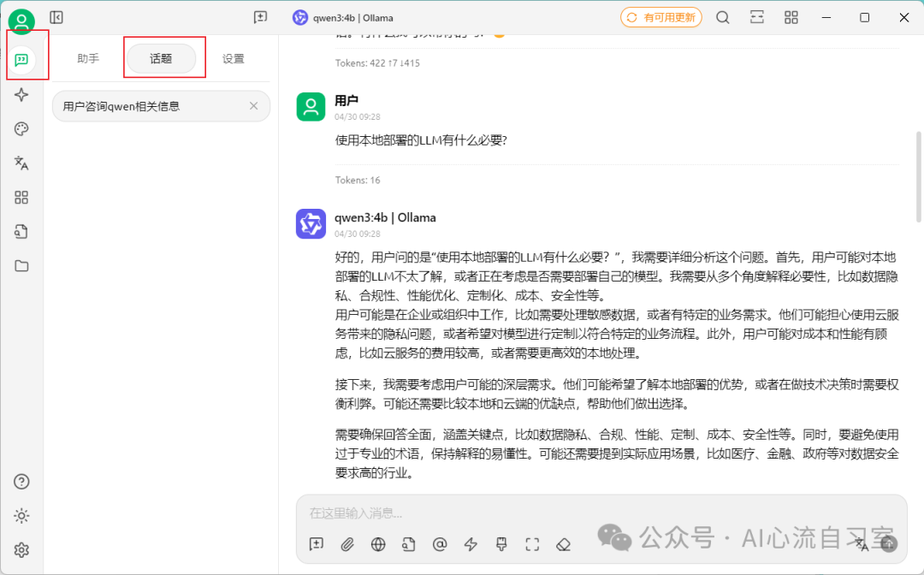Open the translate page from left sidebar

pyautogui.click(x=21, y=163)
